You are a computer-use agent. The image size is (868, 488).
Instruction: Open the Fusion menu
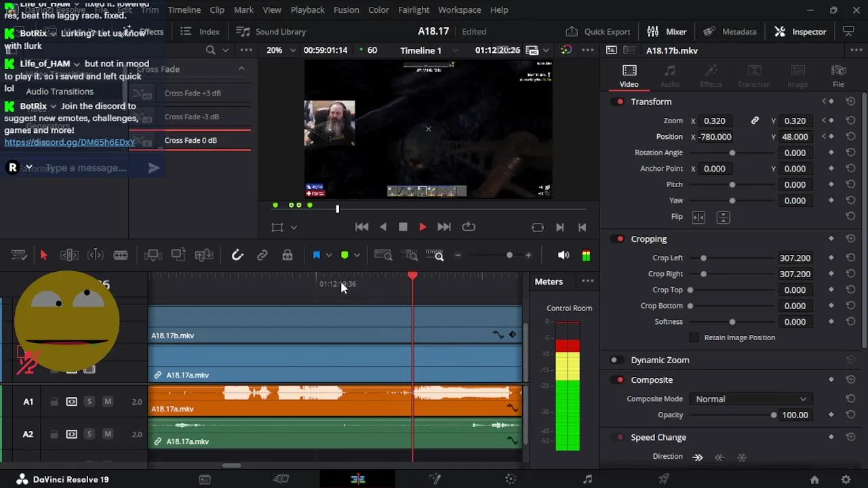click(x=346, y=9)
